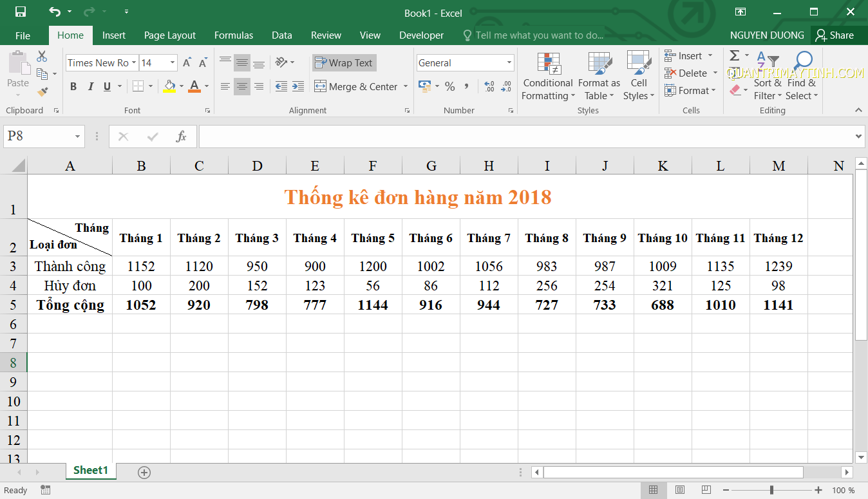868x499 pixels.
Task: Click the Share button
Action: point(835,35)
